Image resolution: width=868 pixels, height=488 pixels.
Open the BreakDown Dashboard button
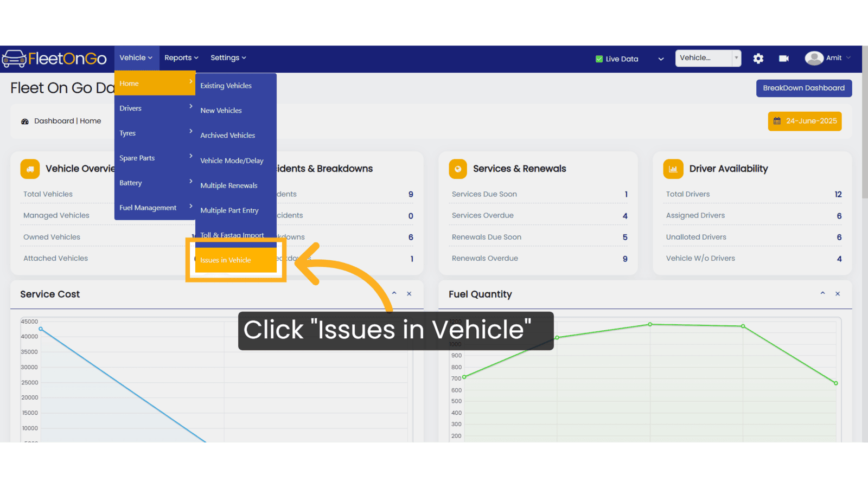coord(804,88)
